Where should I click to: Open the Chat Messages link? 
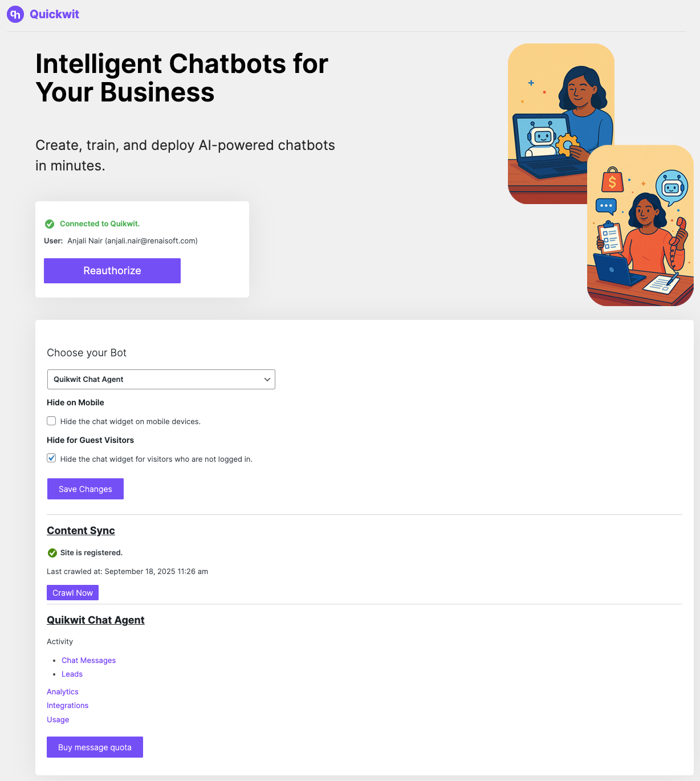tap(88, 660)
